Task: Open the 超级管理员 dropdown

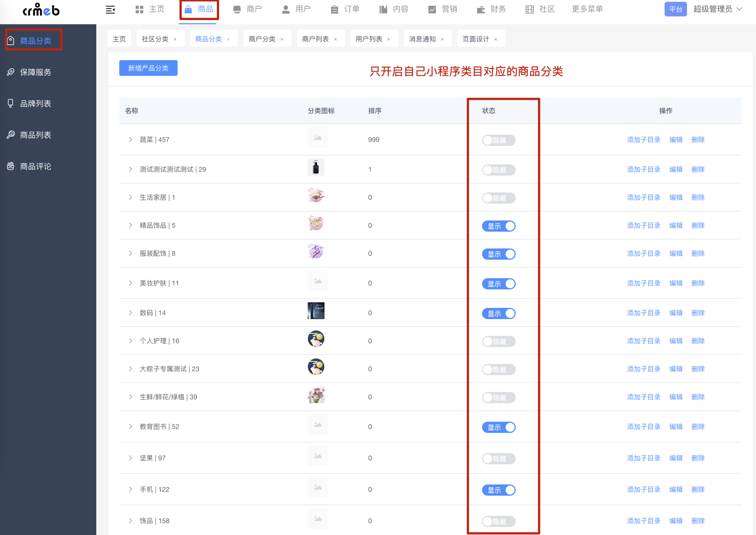Action: pyautogui.click(x=717, y=9)
